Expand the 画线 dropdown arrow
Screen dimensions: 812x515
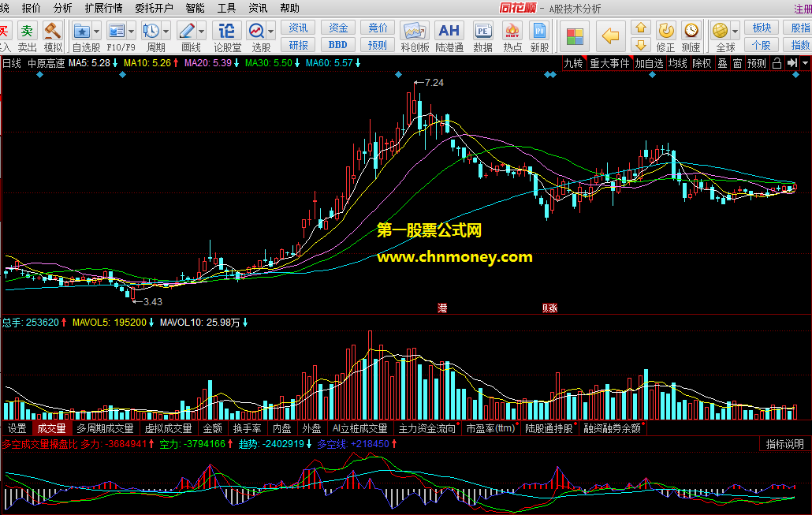[202, 32]
